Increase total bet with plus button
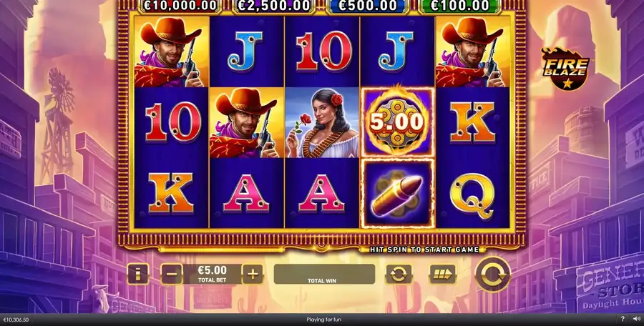Screen dimensions: 644x326 [253, 275]
